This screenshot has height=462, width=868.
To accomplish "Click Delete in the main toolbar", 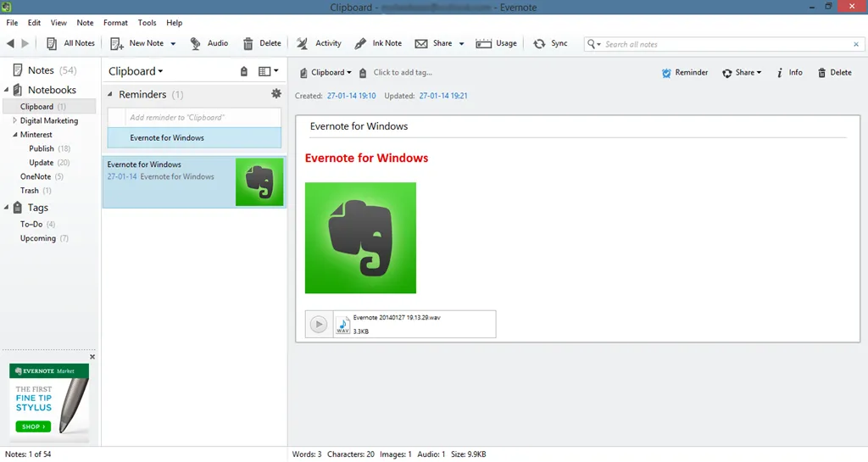I will point(262,43).
